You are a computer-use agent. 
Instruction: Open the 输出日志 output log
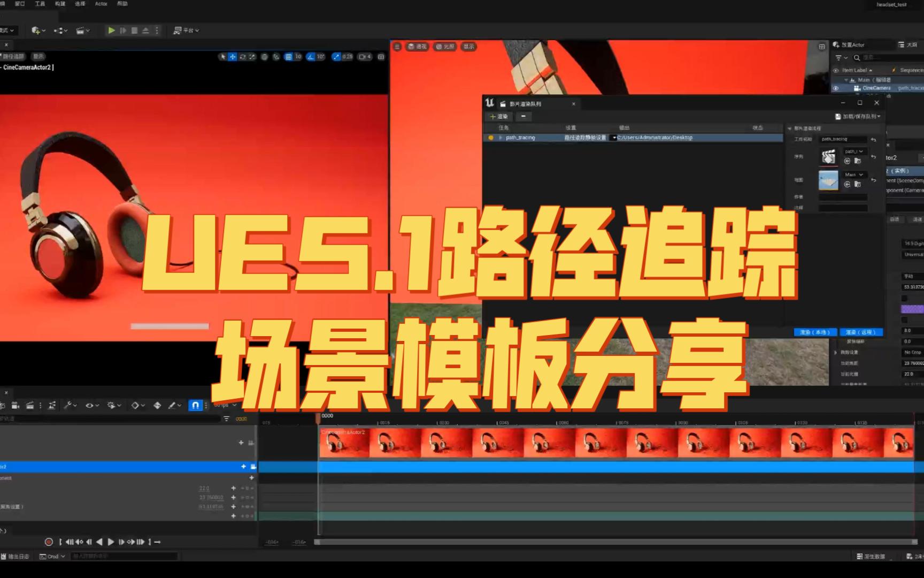pos(16,557)
